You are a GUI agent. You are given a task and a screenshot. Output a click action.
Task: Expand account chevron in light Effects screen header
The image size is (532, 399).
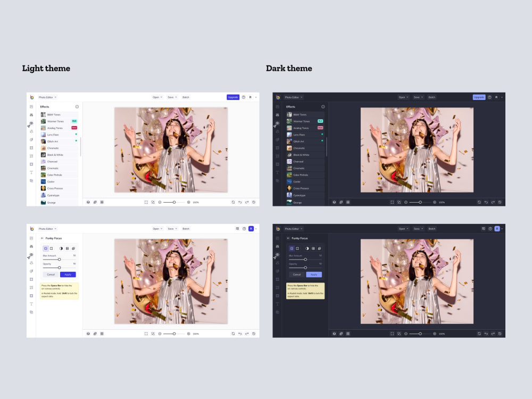pos(256,97)
